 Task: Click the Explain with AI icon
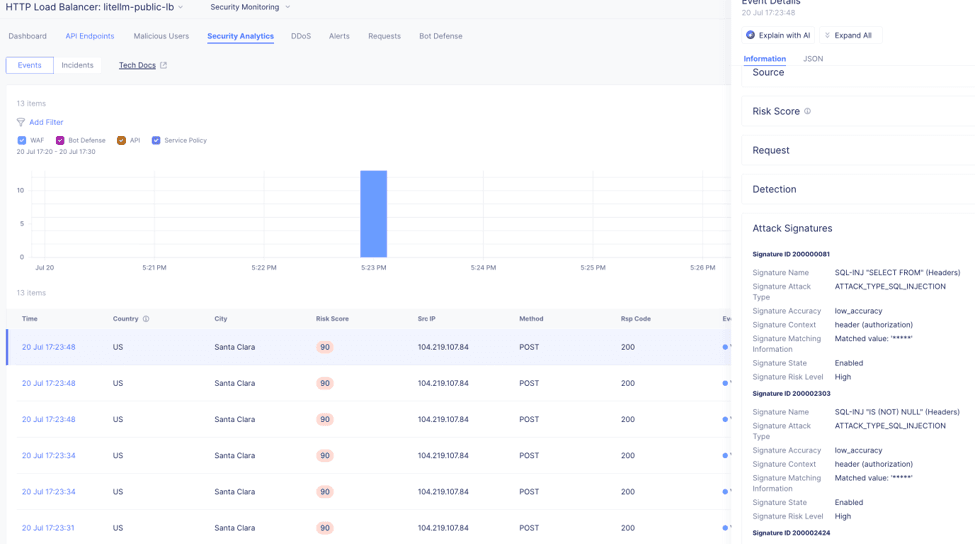pos(750,35)
